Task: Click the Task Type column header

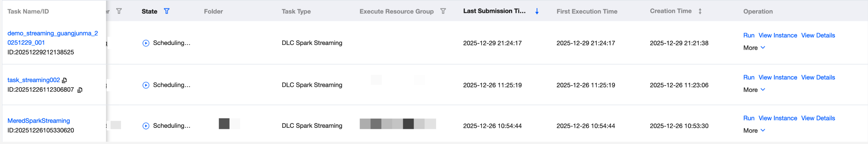Action: point(296,11)
